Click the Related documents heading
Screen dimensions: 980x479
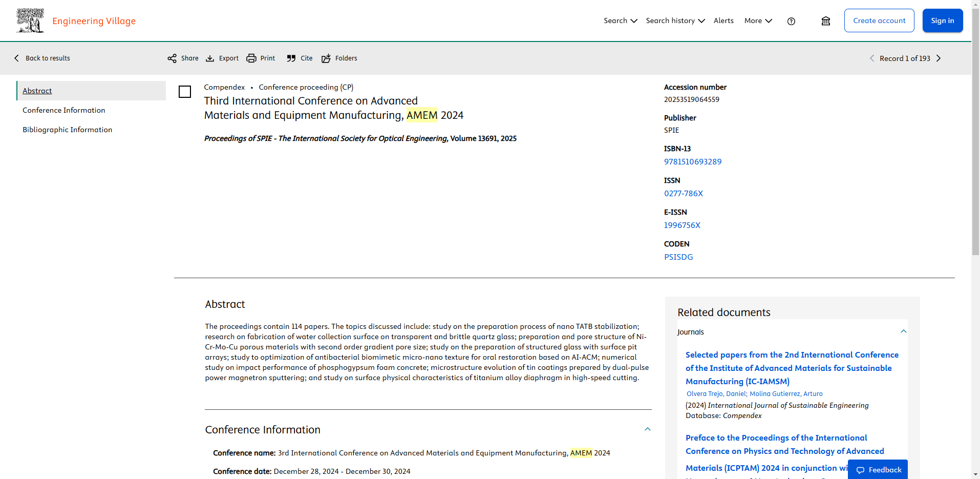pos(723,313)
